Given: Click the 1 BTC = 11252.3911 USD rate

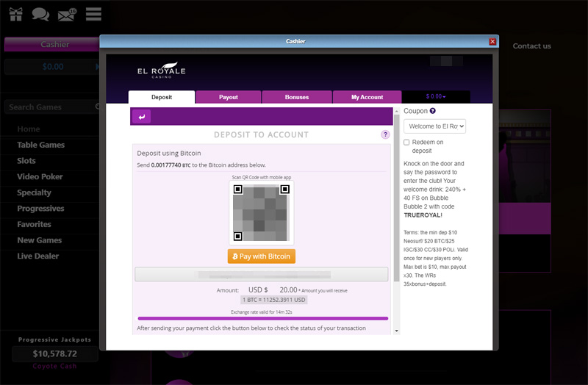Looking at the screenshot, I should click(273, 300).
